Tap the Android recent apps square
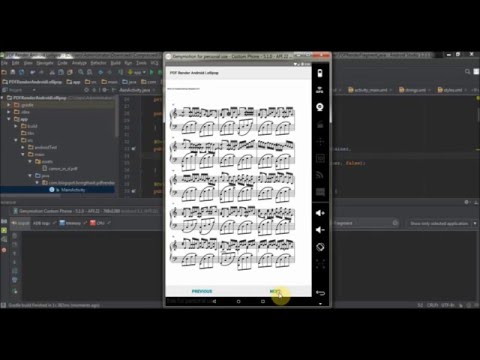This screenshot has width=480, height=360. coord(263,301)
